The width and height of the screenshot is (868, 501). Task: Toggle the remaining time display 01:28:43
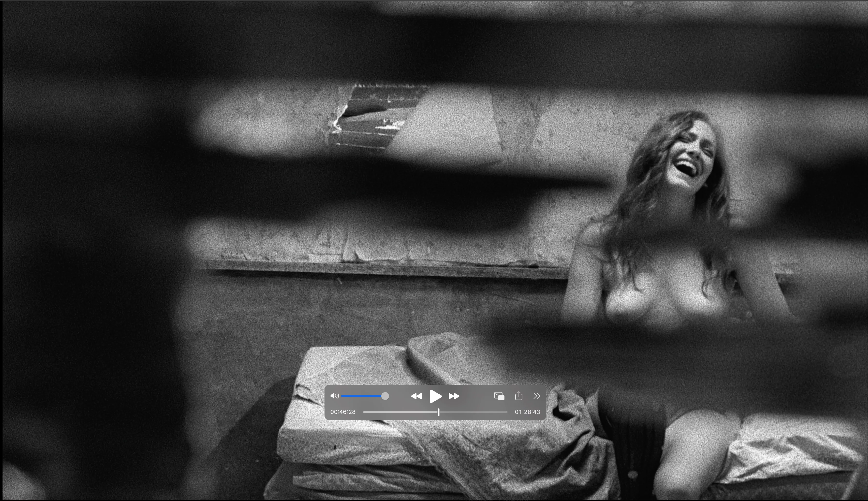coord(527,412)
